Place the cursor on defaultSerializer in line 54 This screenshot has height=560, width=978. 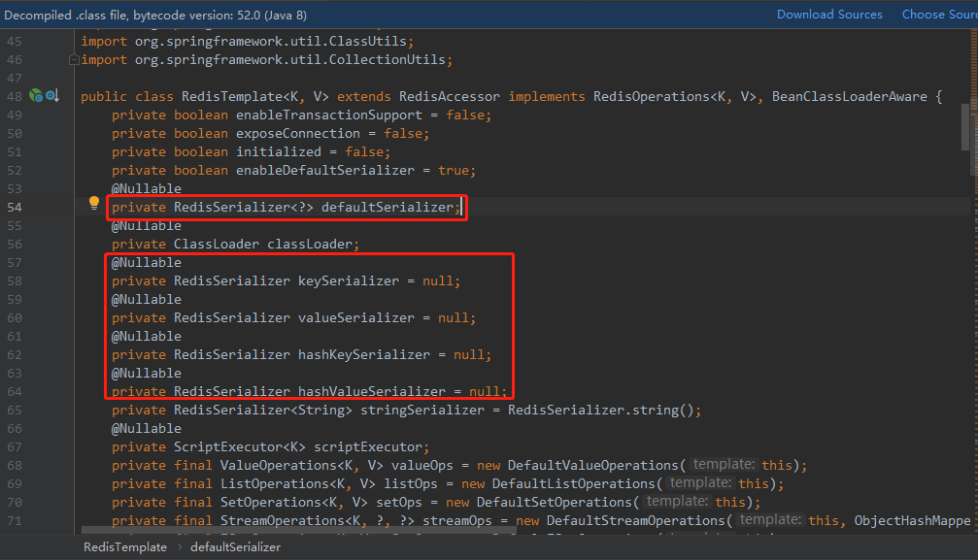388,207
